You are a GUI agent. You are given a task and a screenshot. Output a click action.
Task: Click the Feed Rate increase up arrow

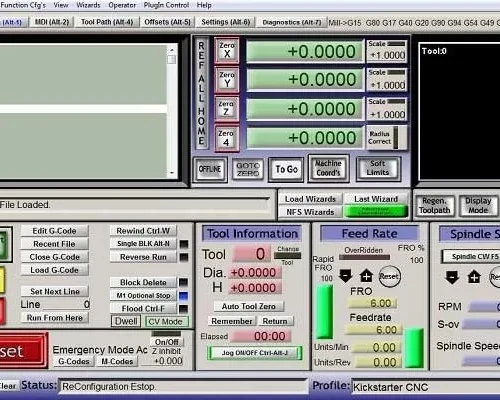[x=366, y=276]
